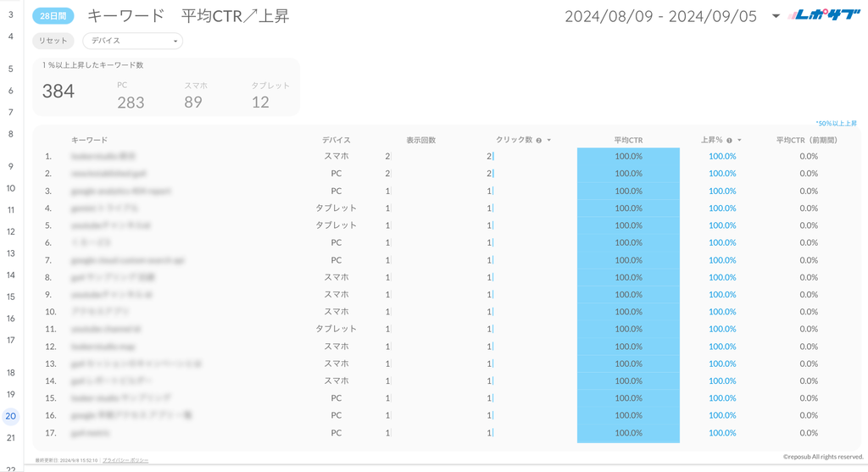The image size is (868, 472).
Task: Sort by the キーワード column header
Action: coord(89,140)
